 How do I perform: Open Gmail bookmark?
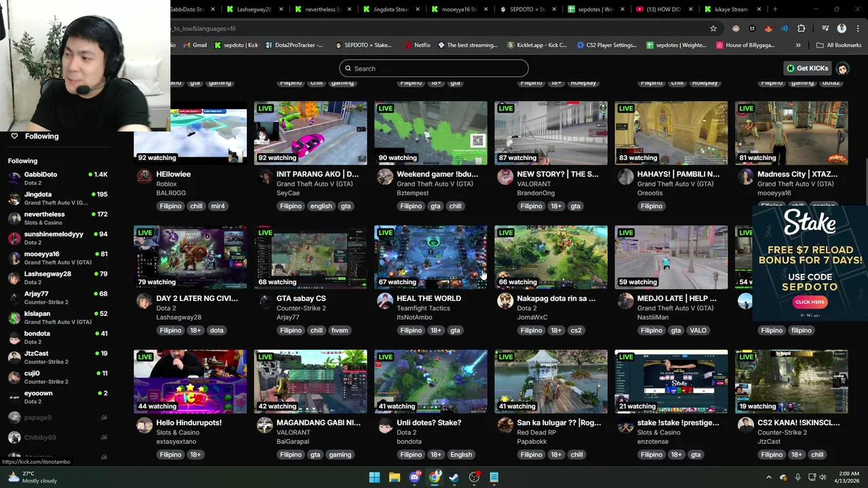[x=194, y=45]
